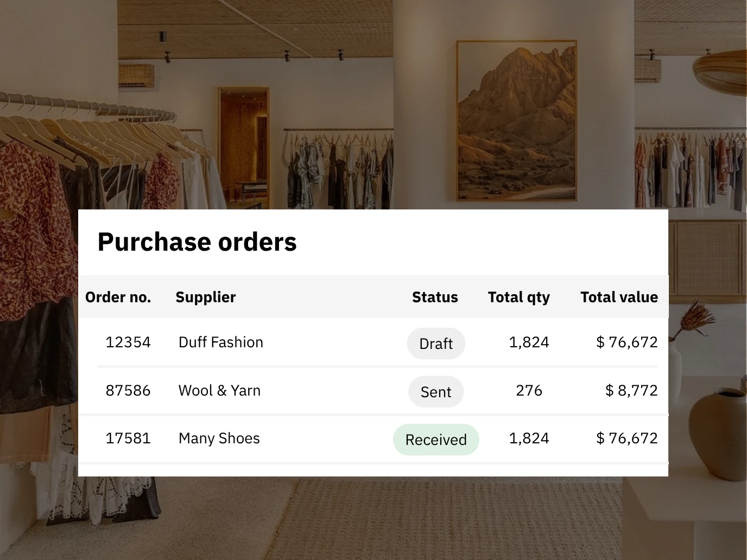Open order number 12354
This screenshot has height=560, width=747.
click(x=128, y=342)
